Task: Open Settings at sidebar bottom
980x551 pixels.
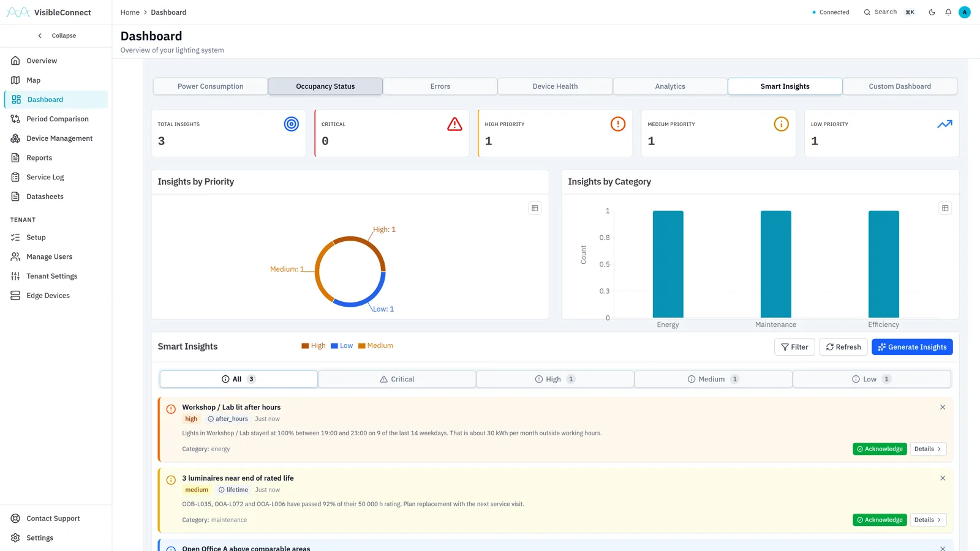Action: [x=56, y=538]
